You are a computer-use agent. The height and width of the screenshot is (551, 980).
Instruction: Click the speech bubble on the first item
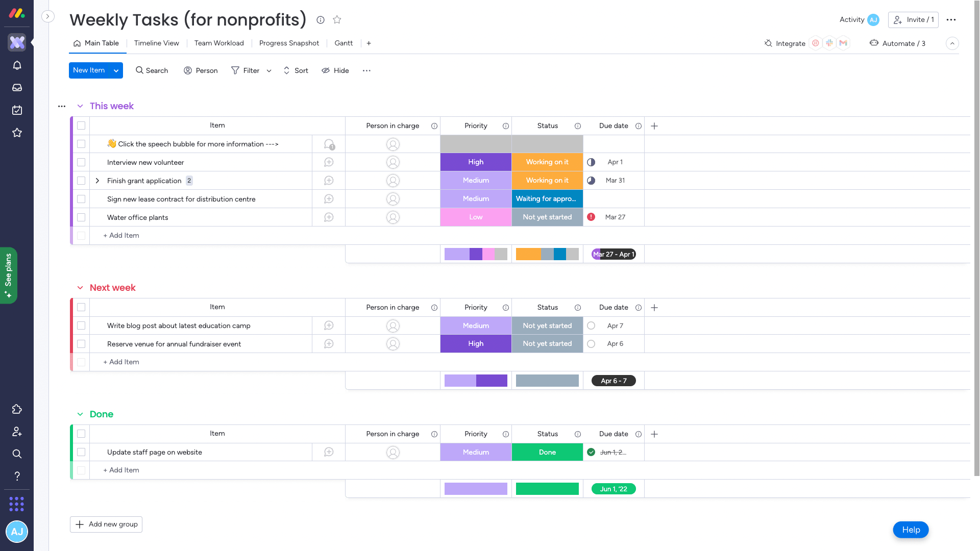pos(328,144)
